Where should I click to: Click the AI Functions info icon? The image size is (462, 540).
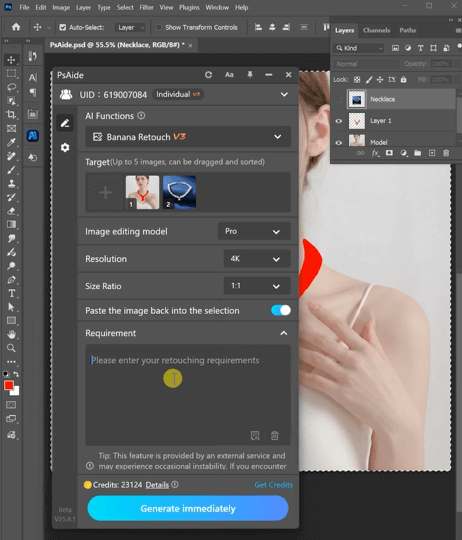coord(141,116)
